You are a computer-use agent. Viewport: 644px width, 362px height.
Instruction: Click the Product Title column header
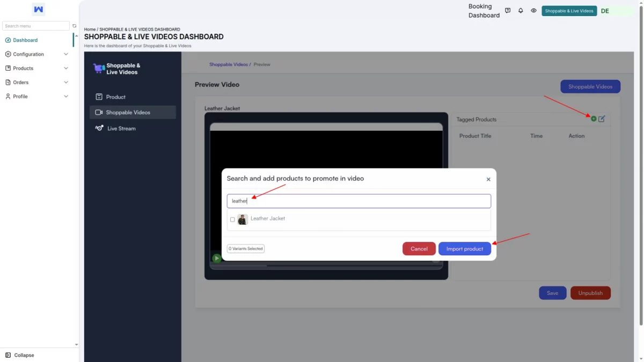coord(475,136)
